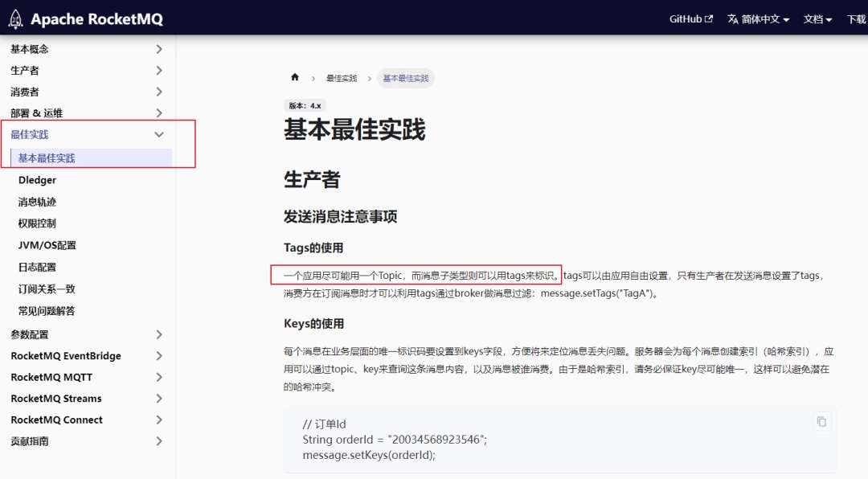Open the 权限控制 sidebar page
The width and height of the screenshot is (868, 479).
pos(37,223)
